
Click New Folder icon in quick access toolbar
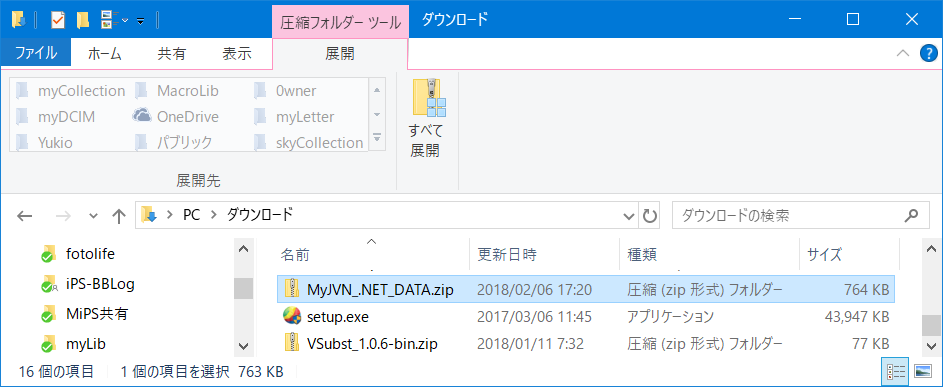point(83,20)
